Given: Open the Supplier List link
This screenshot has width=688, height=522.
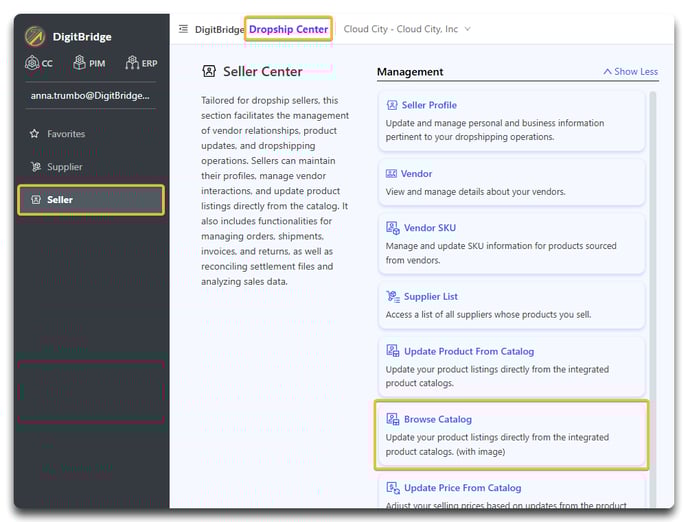Looking at the screenshot, I should [x=431, y=297].
